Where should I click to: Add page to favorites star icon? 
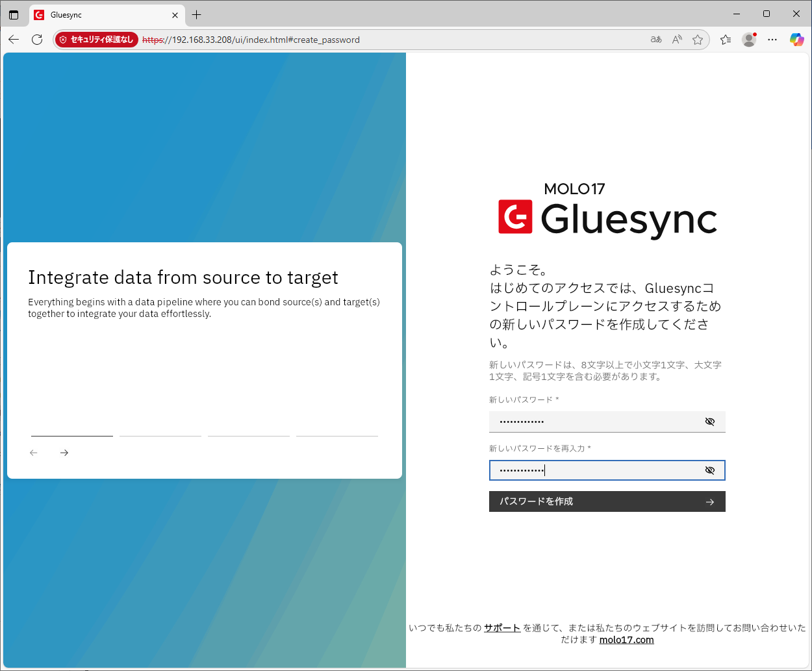click(x=698, y=40)
